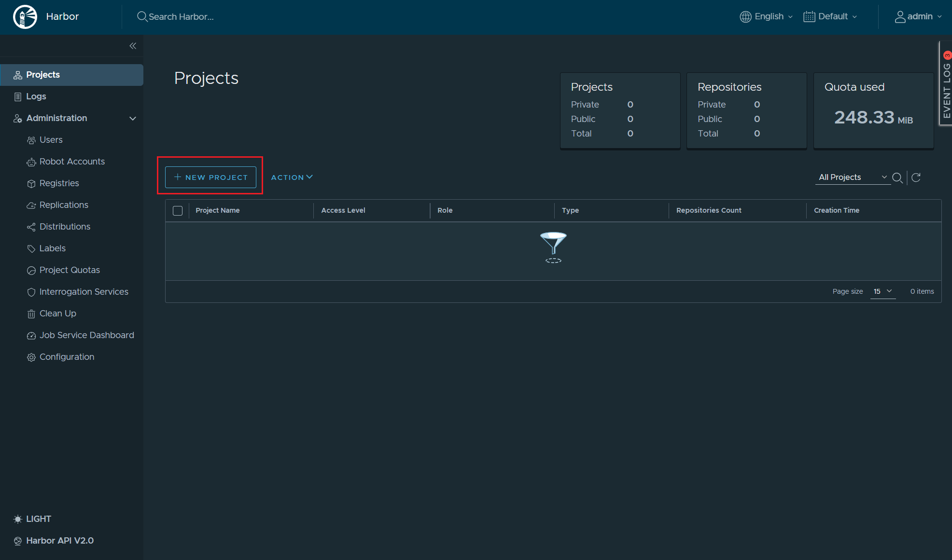Open the Harbor API V2.0 link
Image resolution: width=952 pixels, height=560 pixels.
coord(59,541)
